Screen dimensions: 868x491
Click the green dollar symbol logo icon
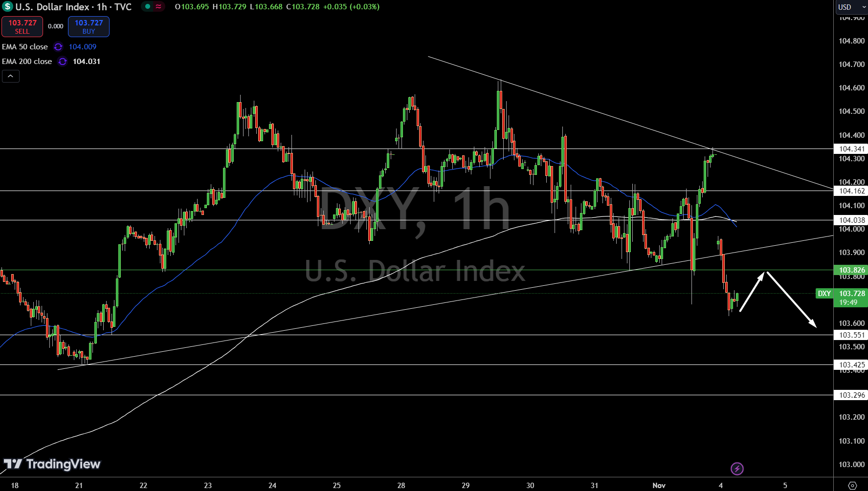(x=7, y=7)
